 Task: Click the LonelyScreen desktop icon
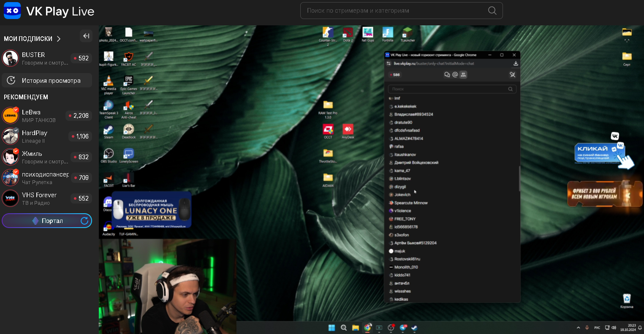[128, 155]
